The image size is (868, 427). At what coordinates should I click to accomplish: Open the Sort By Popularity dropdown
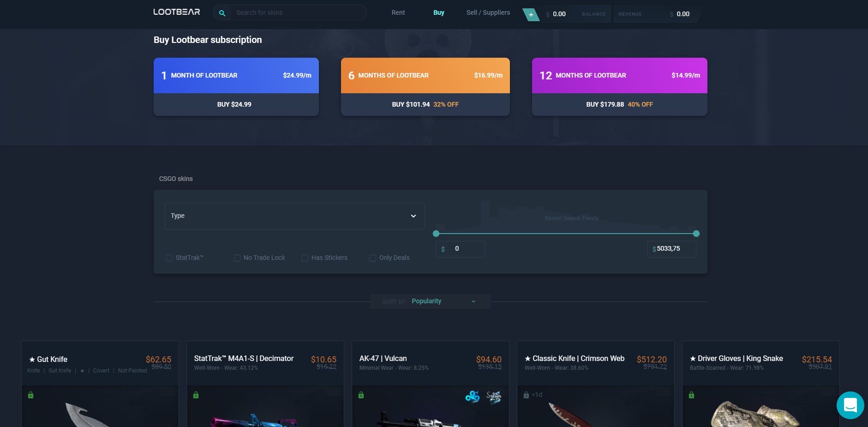tap(430, 301)
